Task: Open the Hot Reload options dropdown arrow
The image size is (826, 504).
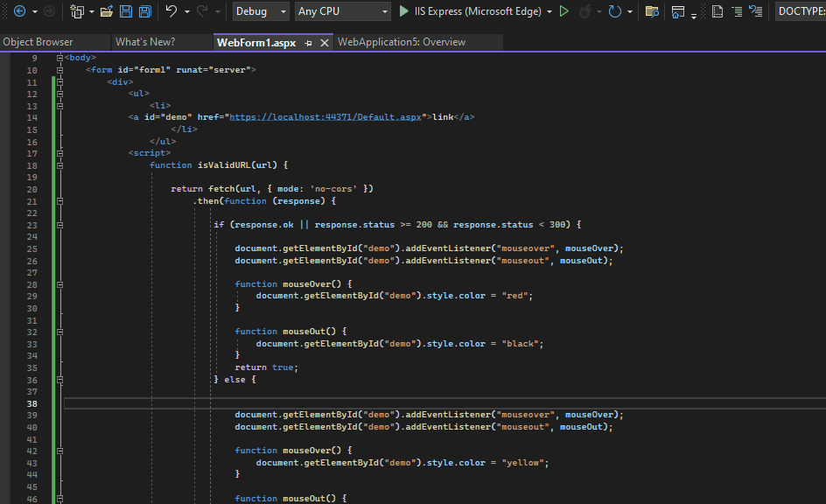Action: (x=599, y=11)
